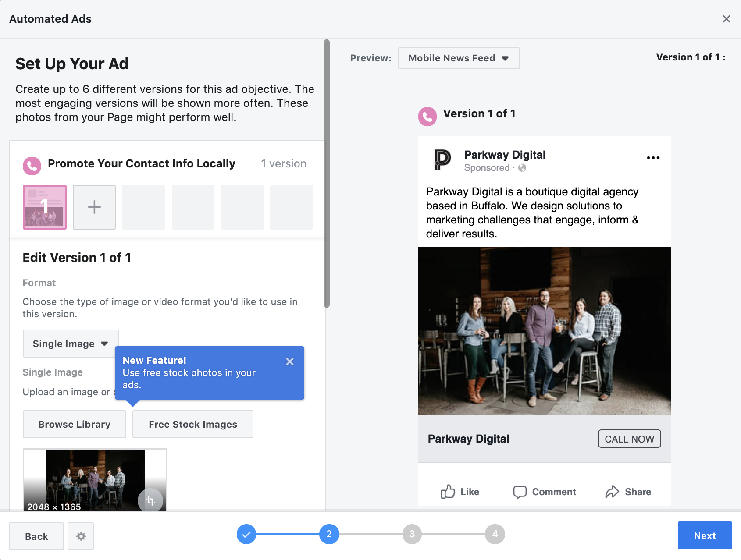Add a new ad version with plus tile
This screenshot has width=741, height=560.
94,207
